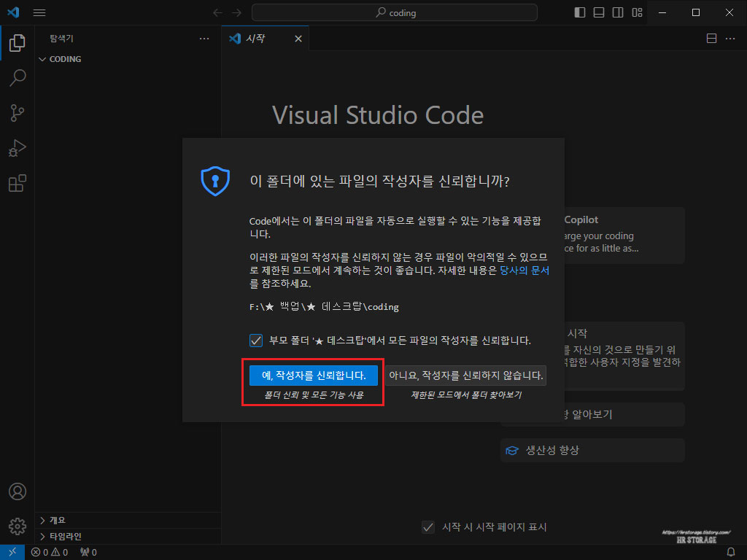Open the Run and Debug view

click(x=18, y=148)
